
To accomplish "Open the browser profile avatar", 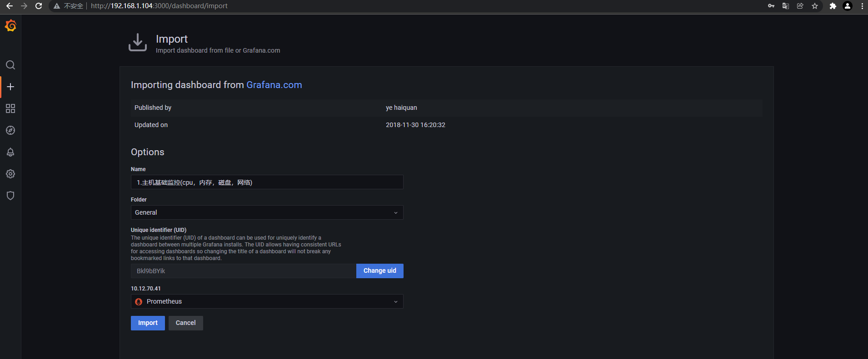I will click(848, 6).
